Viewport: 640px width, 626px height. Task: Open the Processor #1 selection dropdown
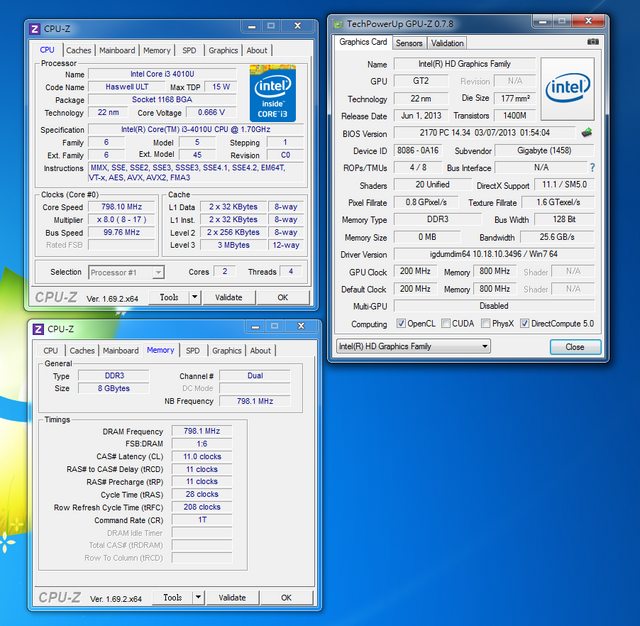pyautogui.click(x=127, y=272)
